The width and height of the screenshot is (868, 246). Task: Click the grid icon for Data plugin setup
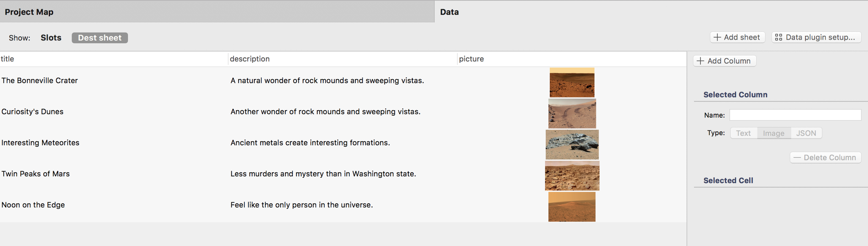click(x=779, y=38)
